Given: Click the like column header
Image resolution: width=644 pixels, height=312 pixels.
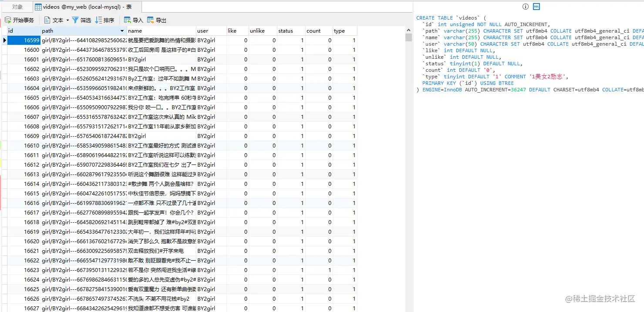Looking at the screenshot, I should [237, 31].
